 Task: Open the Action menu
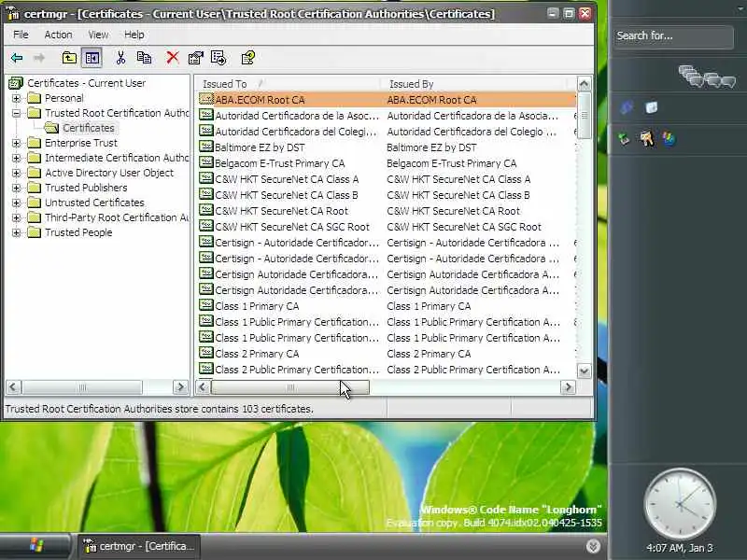(x=58, y=35)
